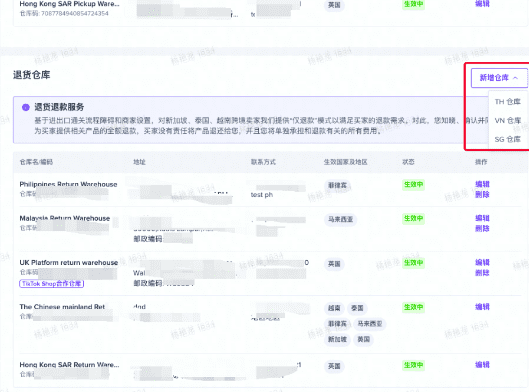Collapse chevron arrow on 新增仓库 button
The image size is (529, 392).
(516, 78)
